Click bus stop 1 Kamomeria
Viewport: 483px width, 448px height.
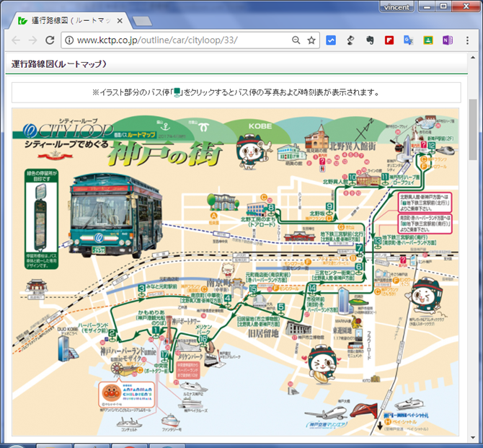tap(156, 333)
